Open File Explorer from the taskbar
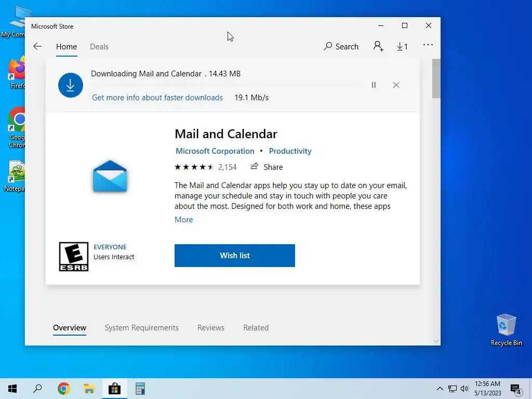Image resolution: width=532 pixels, height=399 pixels. point(89,389)
